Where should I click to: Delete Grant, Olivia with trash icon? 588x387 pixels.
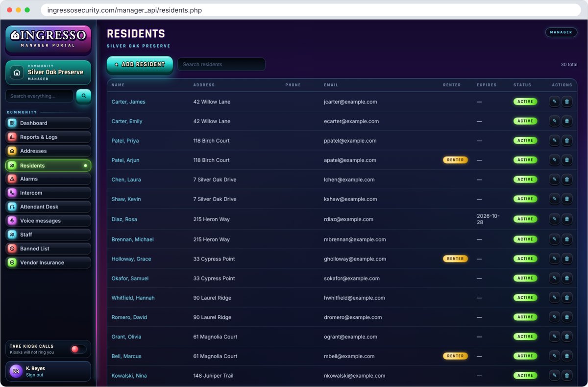[567, 336]
